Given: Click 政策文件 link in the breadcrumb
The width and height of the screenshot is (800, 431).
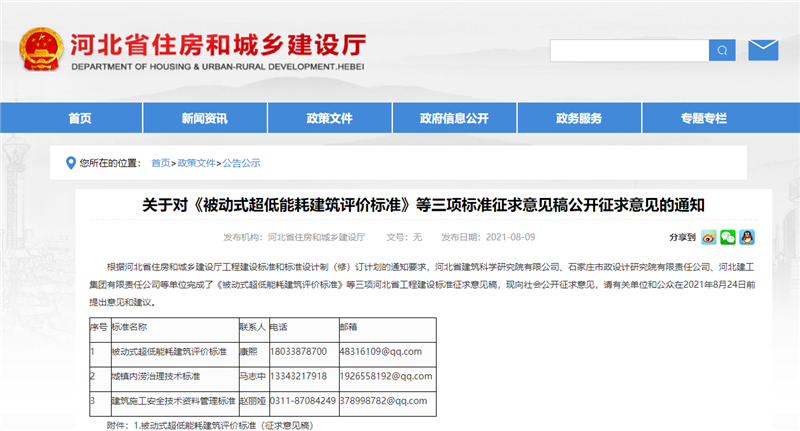Looking at the screenshot, I should (197, 162).
